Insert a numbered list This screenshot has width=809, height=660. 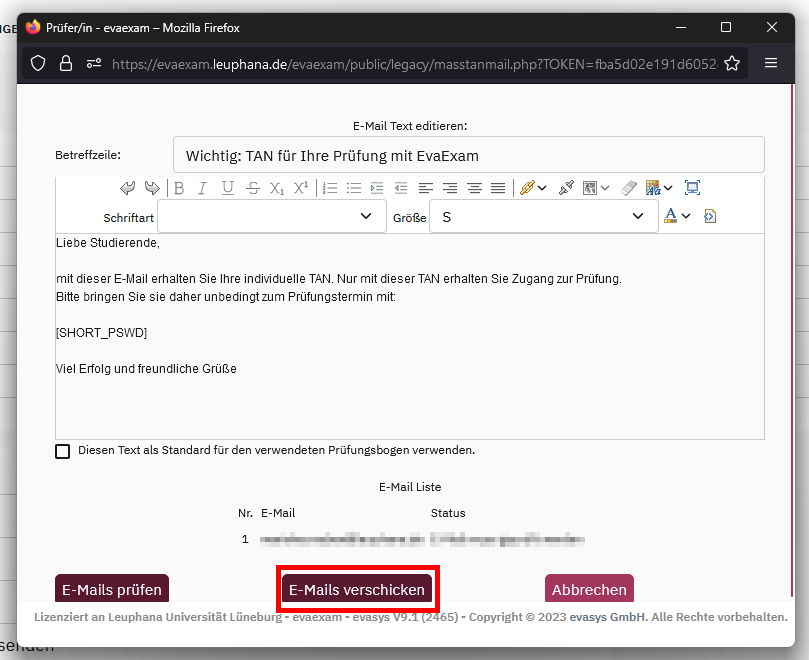click(x=329, y=188)
